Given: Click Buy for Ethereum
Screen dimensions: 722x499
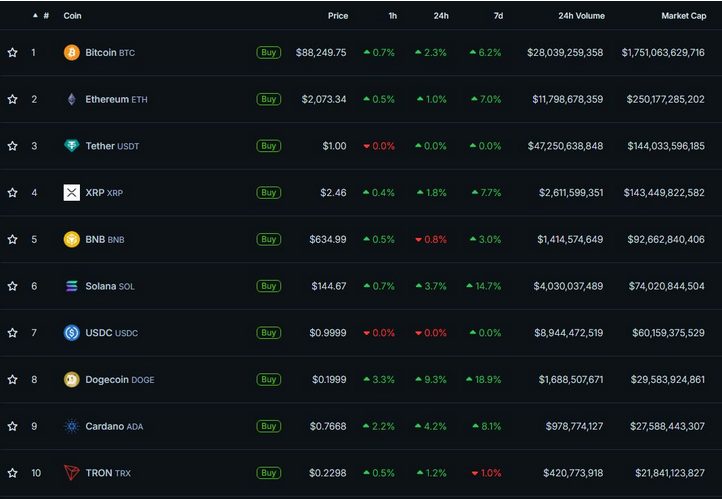Looking at the screenshot, I should pyautogui.click(x=268, y=99).
